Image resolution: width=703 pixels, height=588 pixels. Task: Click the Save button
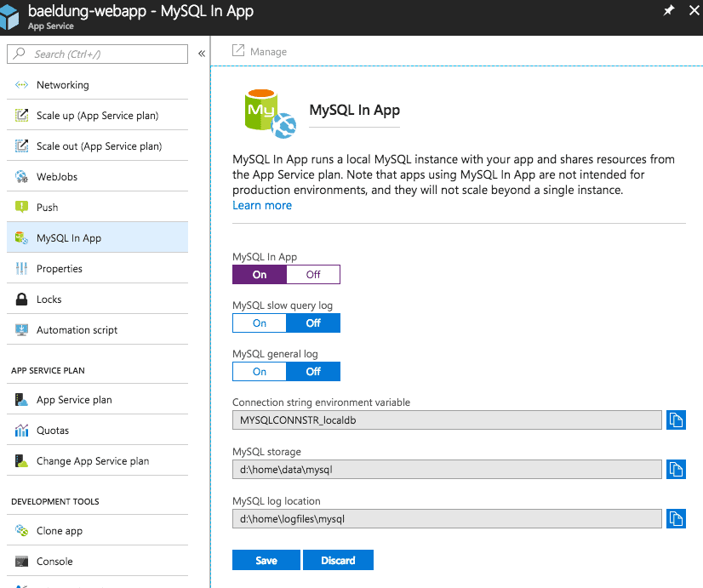click(266, 561)
